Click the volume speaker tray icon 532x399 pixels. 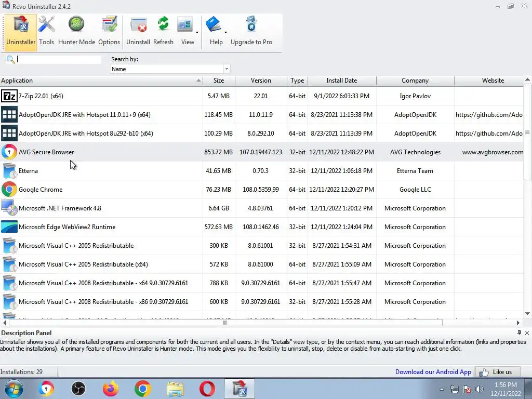(x=480, y=389)
